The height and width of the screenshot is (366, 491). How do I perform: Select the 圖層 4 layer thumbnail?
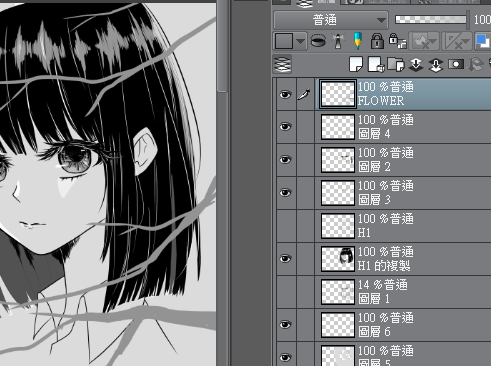(337, 127)
